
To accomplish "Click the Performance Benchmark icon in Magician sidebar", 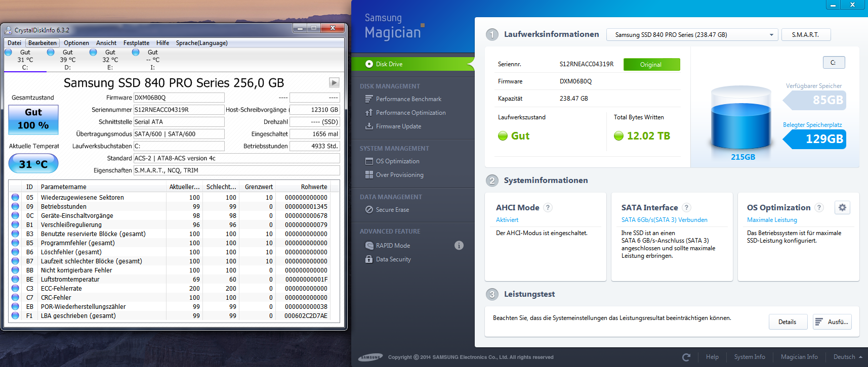I will tap(369, 99).
